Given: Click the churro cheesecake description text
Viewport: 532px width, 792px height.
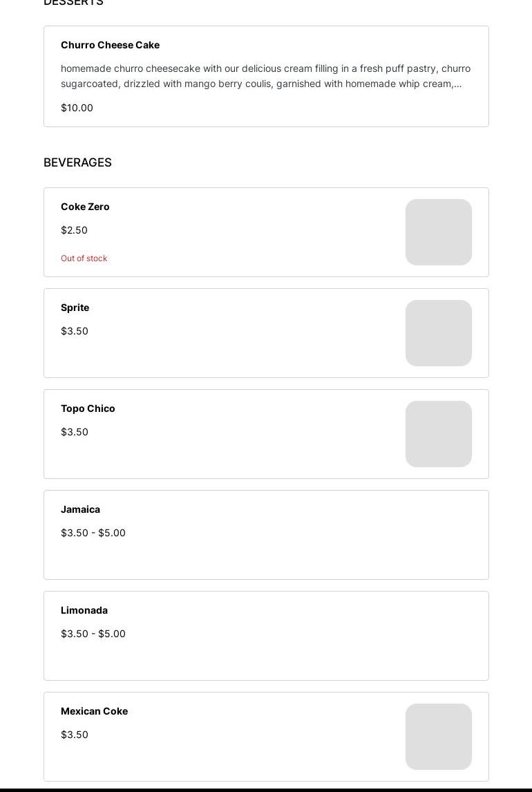Looking at the screenshot, I should coord(265,76).
